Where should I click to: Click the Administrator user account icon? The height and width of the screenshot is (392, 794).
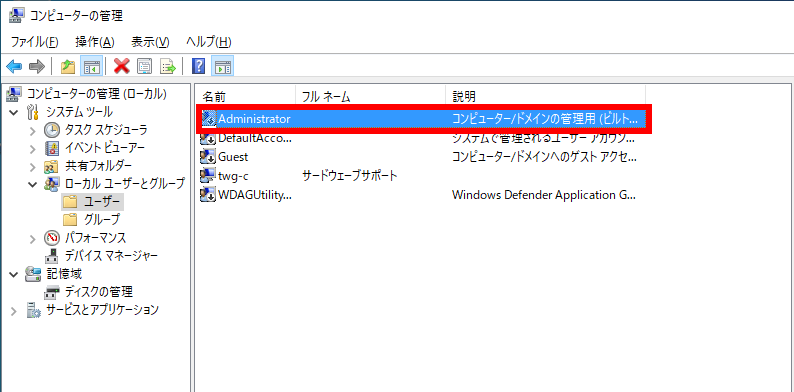pyautogui.click(x=209, y=119)
